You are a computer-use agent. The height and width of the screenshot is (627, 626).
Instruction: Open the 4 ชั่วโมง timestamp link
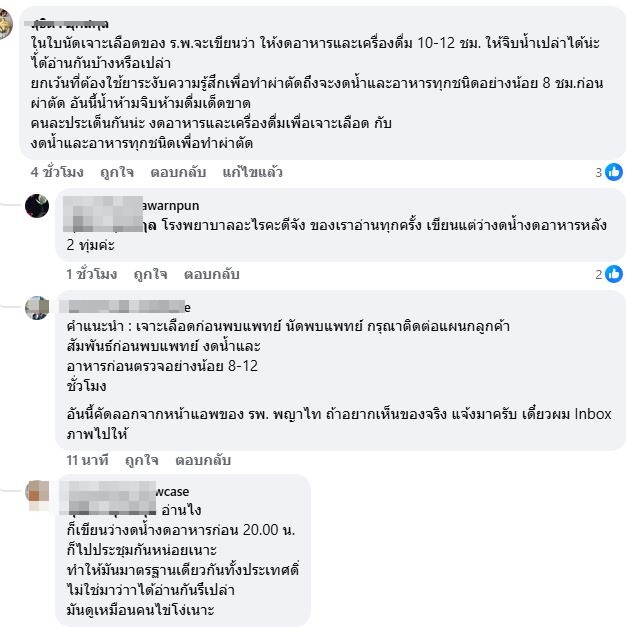pyautogui.click(x=57, y=172)
